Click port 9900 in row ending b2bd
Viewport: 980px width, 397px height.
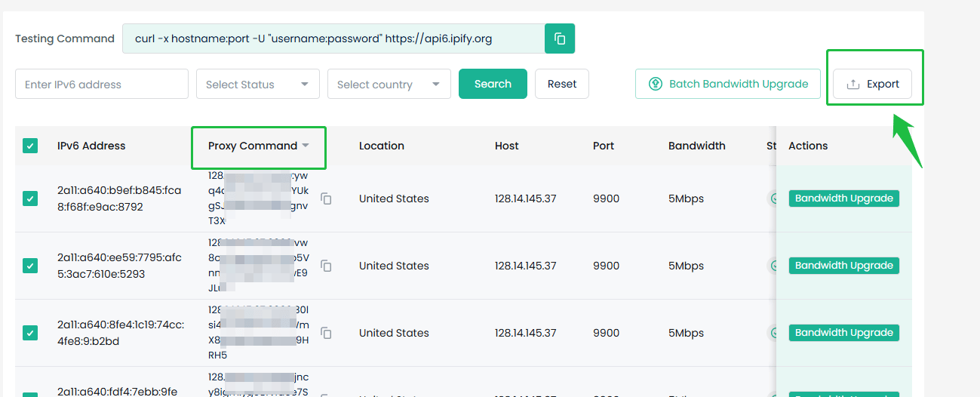point(607,333)
